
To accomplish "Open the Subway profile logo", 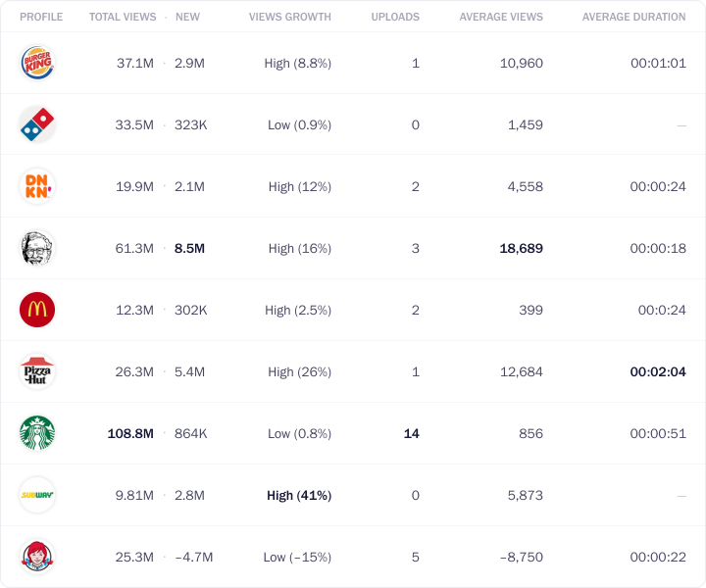I will (x=37, y=495).
